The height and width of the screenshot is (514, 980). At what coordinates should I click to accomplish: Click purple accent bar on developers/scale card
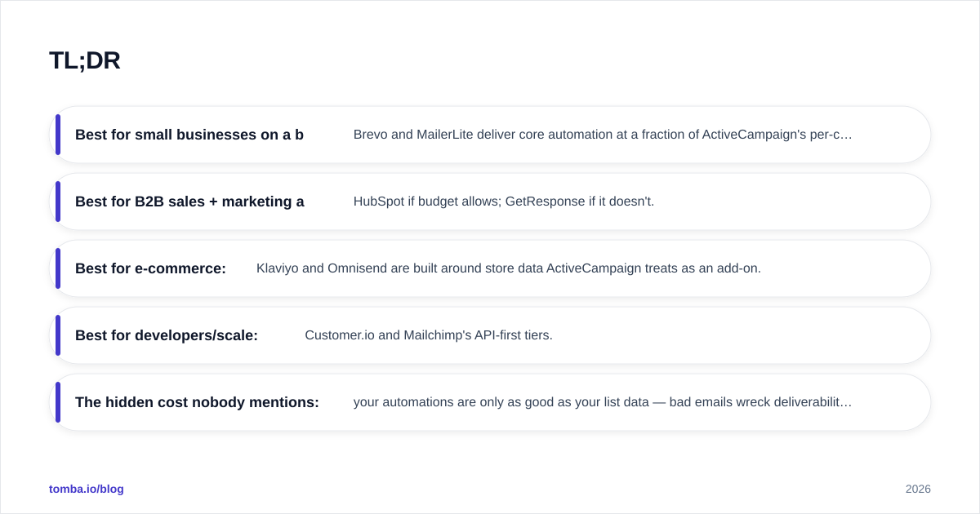[x=58, y=335]
